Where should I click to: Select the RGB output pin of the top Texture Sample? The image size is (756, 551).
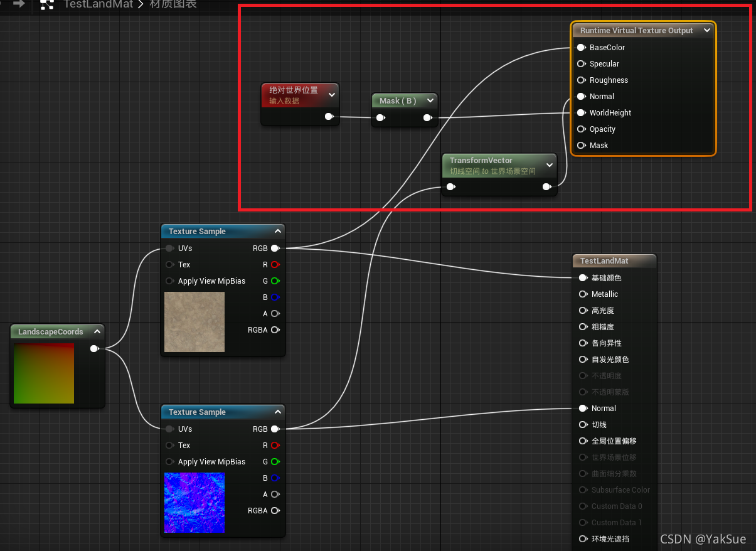[274, 248]
